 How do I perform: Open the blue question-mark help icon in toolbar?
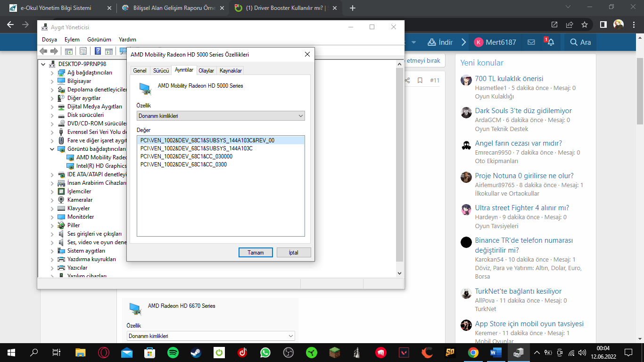[x=98, y=51]
